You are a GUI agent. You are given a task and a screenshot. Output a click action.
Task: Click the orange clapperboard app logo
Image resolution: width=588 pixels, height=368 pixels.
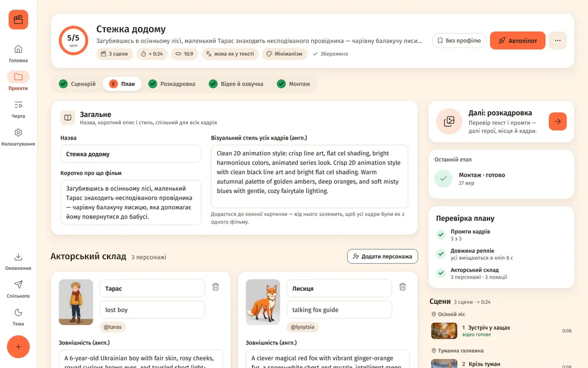[x=19, y=20]
